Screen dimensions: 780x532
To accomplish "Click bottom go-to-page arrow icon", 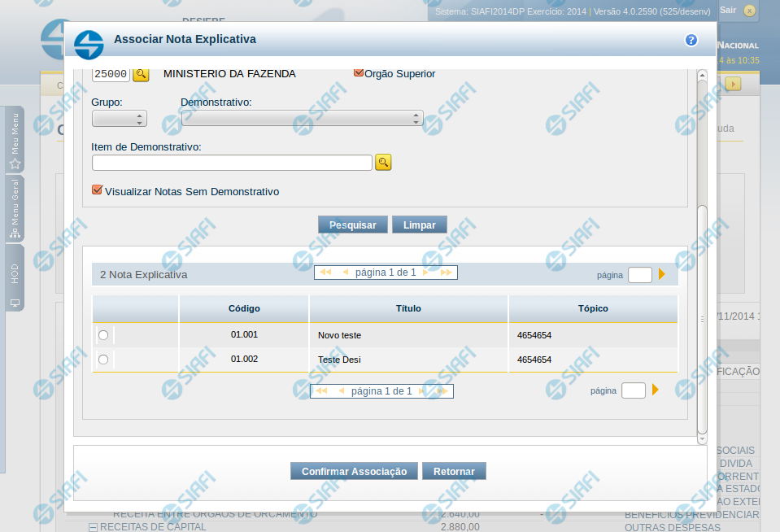I will coord(655,390).
